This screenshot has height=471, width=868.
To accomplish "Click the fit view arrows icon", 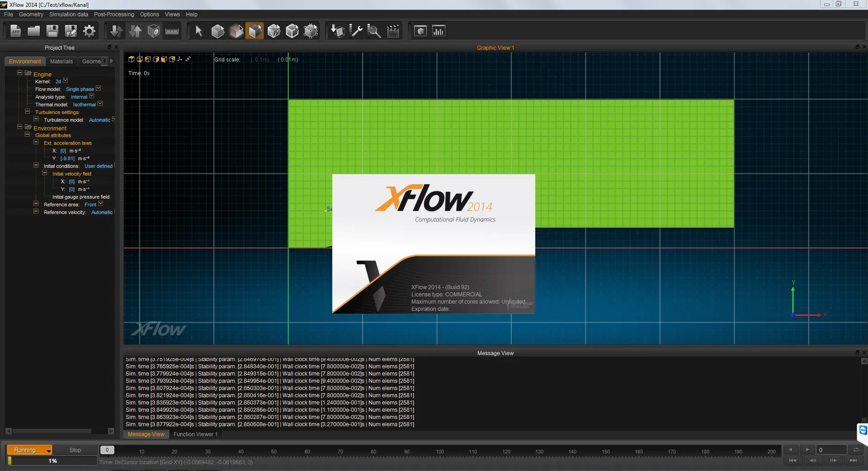I will coord(188,59).
